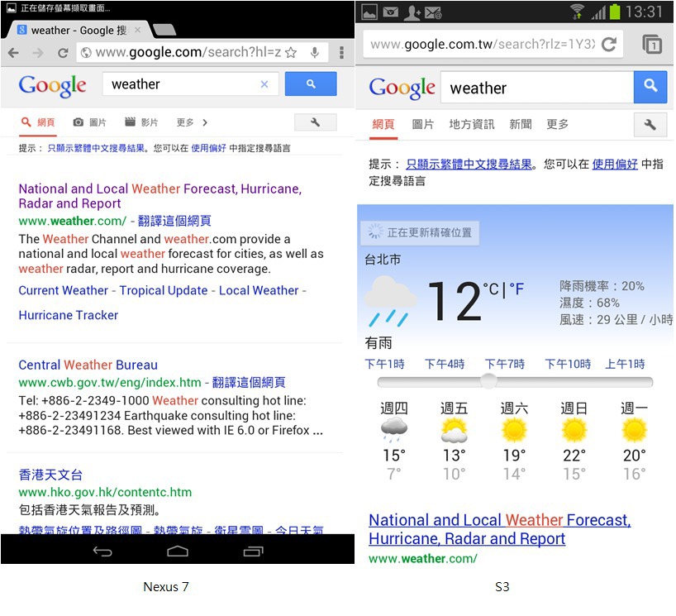Screen dimensions: 676x616
Task: Open the 香港天文台 search result
Action: (x=50, y=475)
